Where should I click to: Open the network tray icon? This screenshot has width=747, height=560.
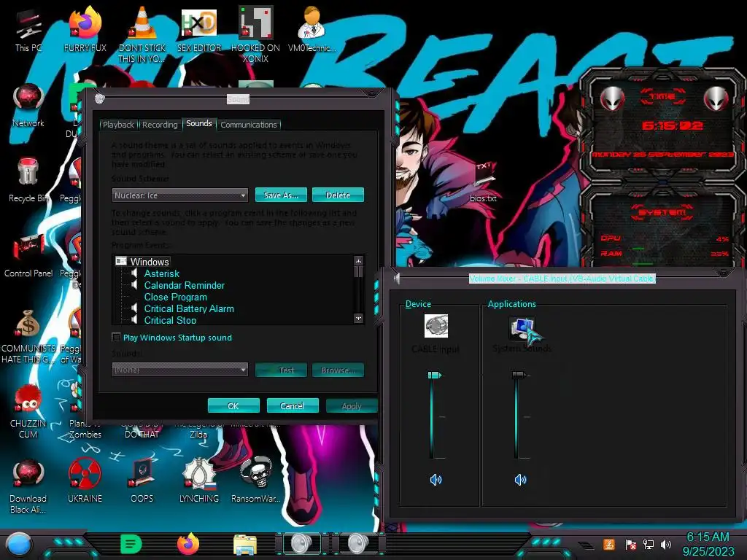tap(648, 544)
